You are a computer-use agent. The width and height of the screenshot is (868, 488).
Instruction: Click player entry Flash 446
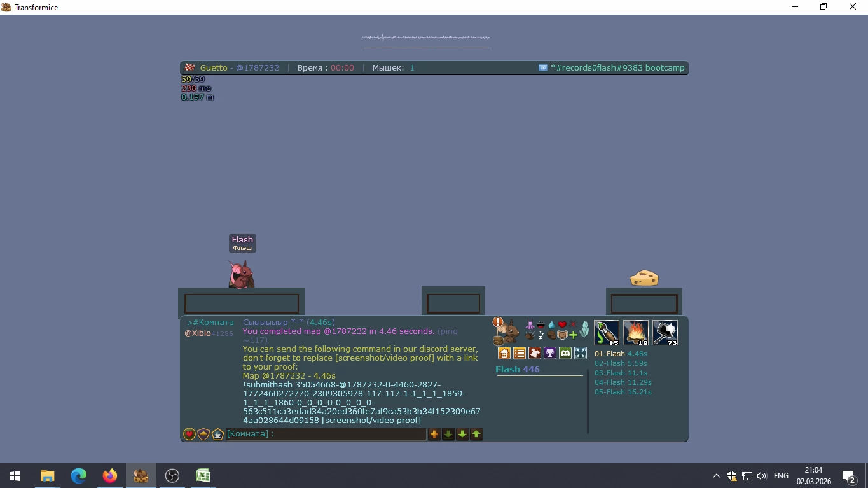(x=518, y=369)
